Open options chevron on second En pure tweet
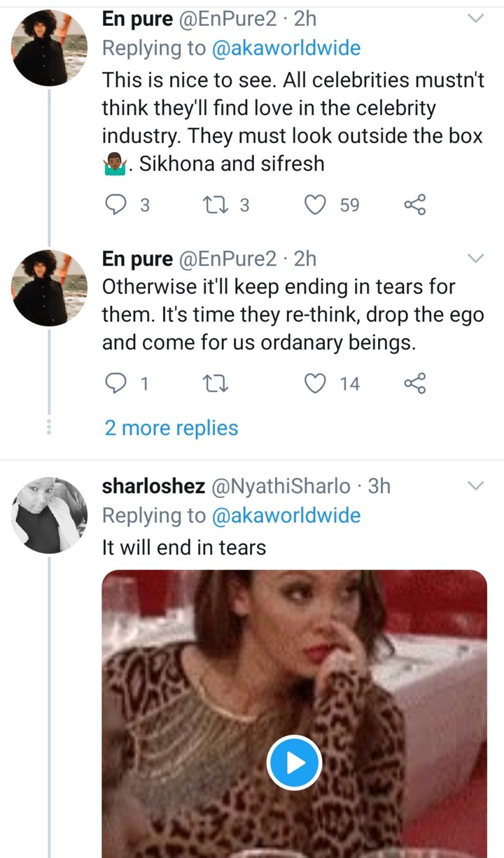The height and width of the screenshot is (858, 504). coord(475,259)
